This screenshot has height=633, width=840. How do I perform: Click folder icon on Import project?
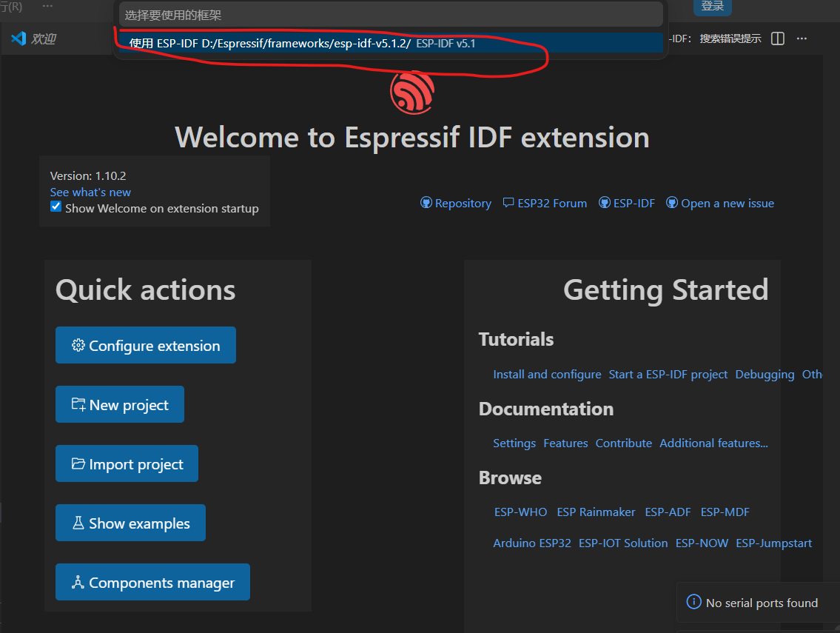tap(78, 463)
